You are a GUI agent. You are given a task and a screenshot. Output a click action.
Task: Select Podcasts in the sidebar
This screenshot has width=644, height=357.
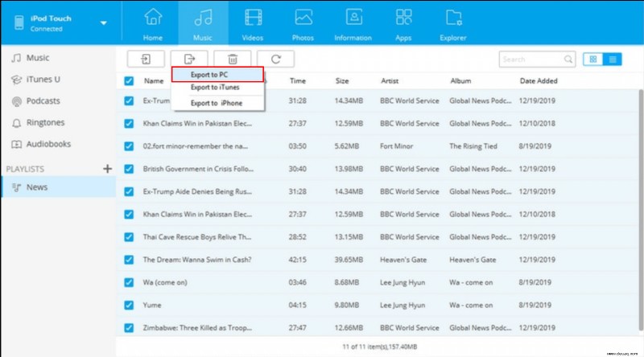tap(58, 101)
